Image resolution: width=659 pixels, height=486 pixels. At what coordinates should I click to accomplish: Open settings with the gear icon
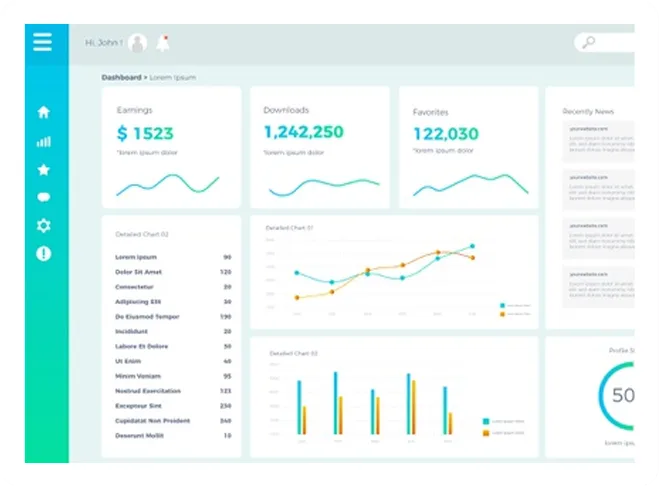[44, 226]
